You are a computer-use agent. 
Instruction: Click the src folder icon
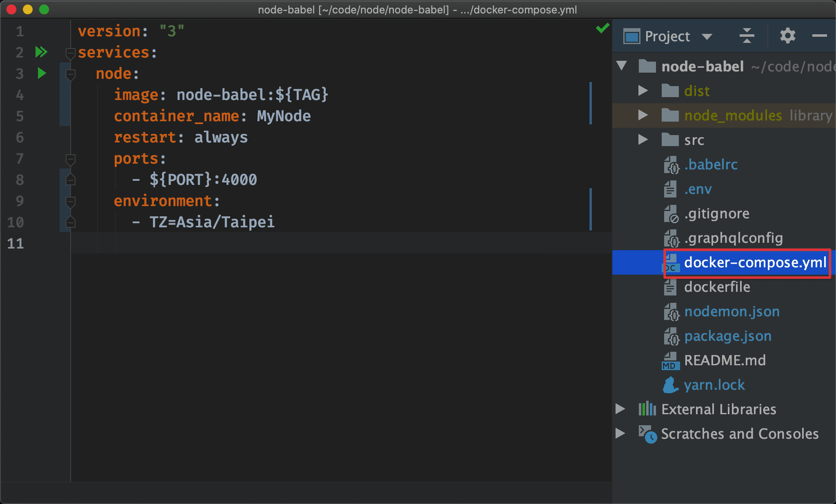(x=670, y=140)
